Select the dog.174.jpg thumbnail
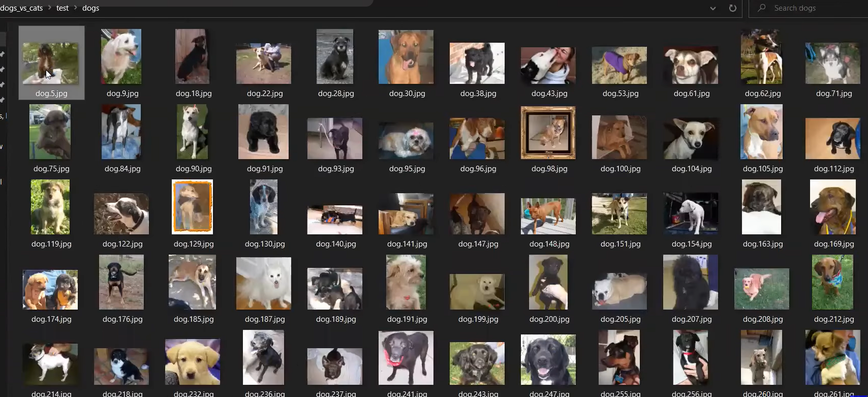 point(50,290)
